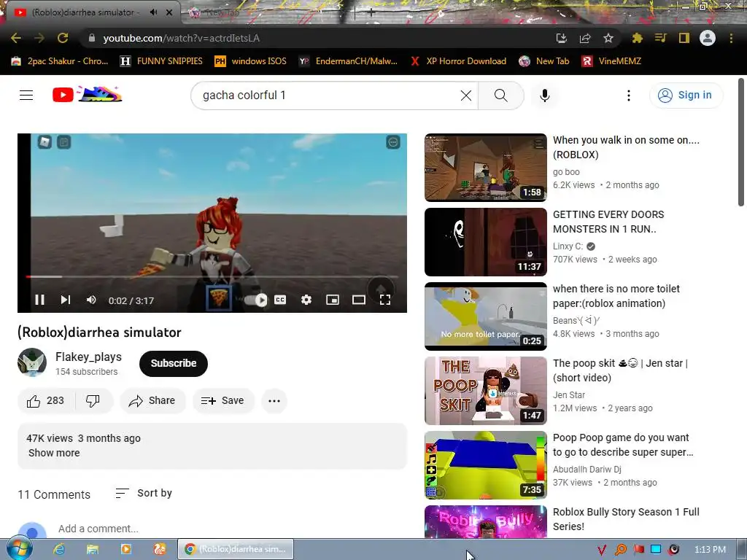Image resolution: width=747 pixels, height=560 pixels.
Task: Install app icon in address bar
Action: tap(562, 38)
